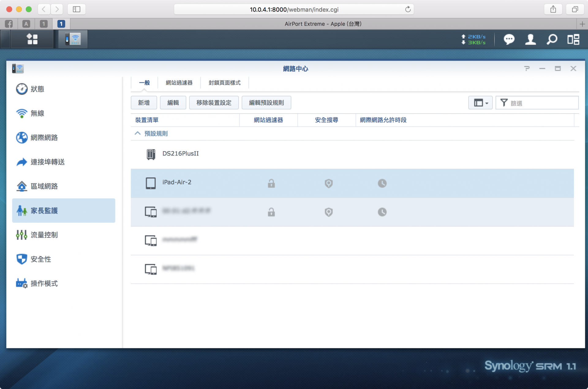588x389 pixels.
Task: Click the 編輯預設規則 button
Action: pyautogui.click(x=266, y=103)
